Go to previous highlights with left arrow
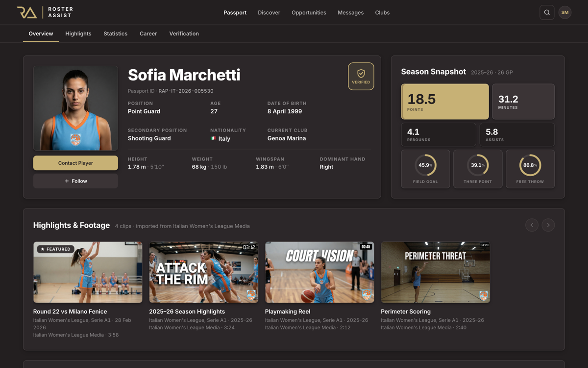Screen dimensions: 588x368 coord(532,225)
